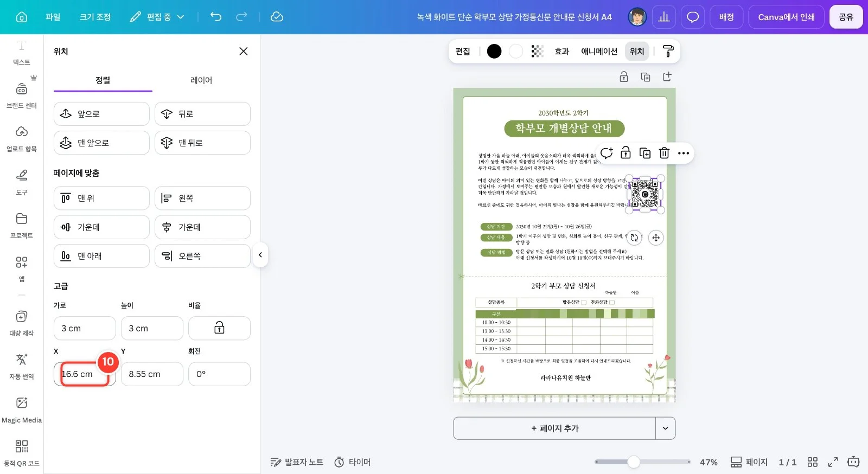This screenshot has width=868, height=474.
Task: Click the X position input field
Action: coord(85,374)
